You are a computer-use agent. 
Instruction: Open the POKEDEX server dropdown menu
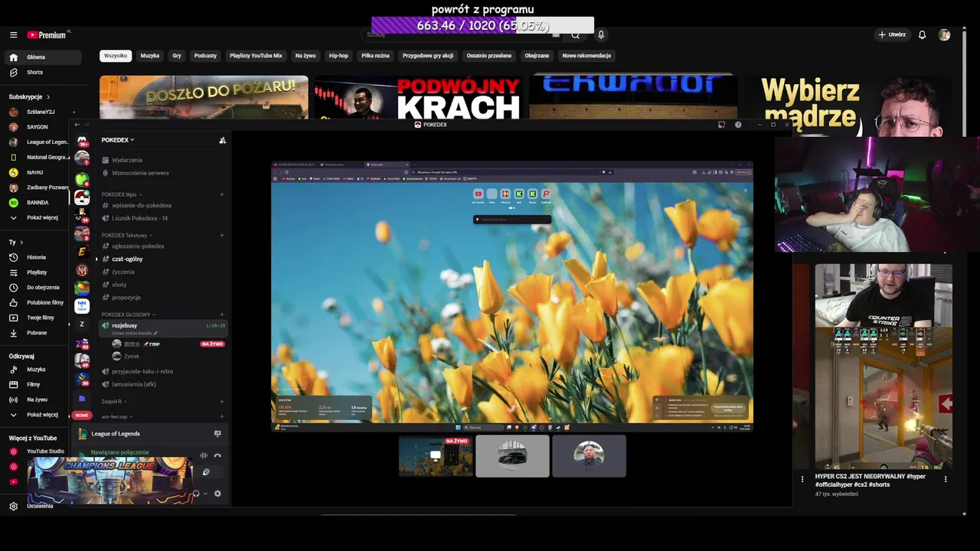pyautogui.click(x=118, y=140)
